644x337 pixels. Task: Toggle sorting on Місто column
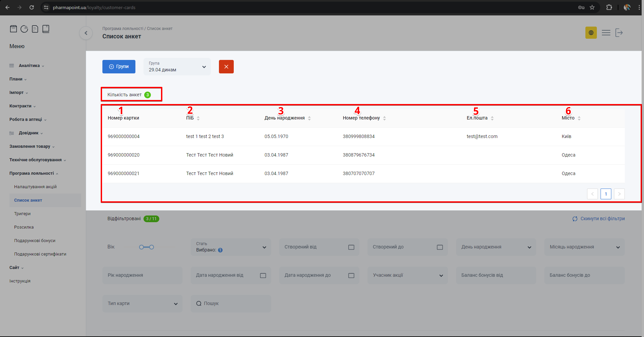pyautogui.click(x=579, y=118)
